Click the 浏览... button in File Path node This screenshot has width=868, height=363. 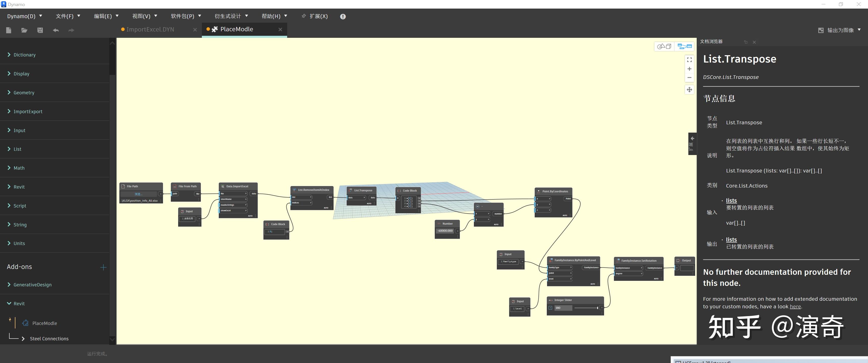point(139,194)
